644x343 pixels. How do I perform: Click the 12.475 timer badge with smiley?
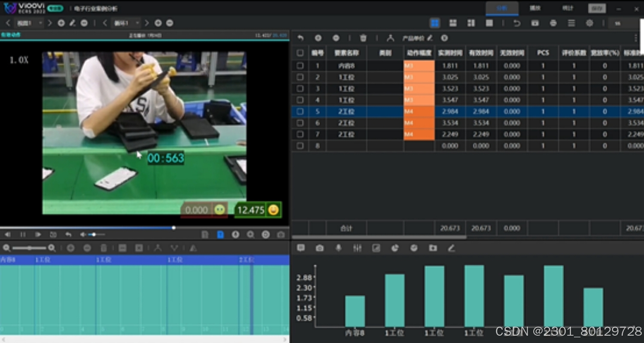coord(258,210)
